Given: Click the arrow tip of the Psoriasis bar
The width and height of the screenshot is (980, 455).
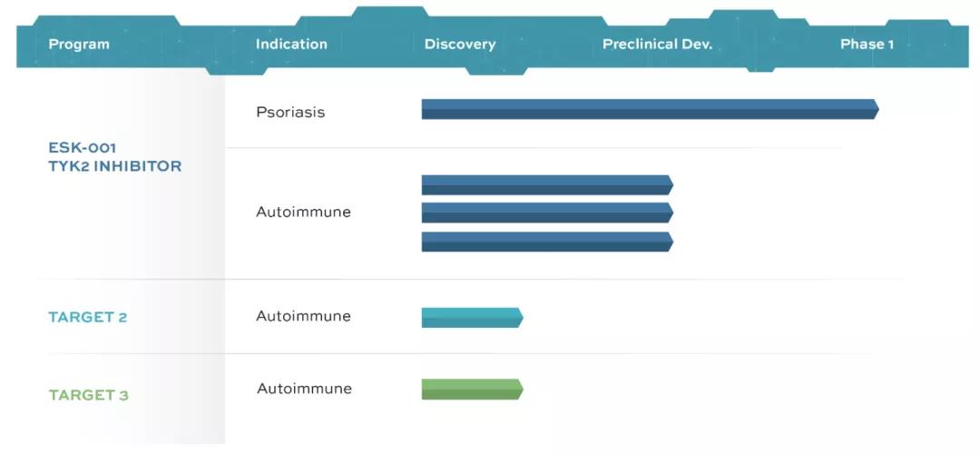Looking at the screenshot, I should [x=876, y=110].
